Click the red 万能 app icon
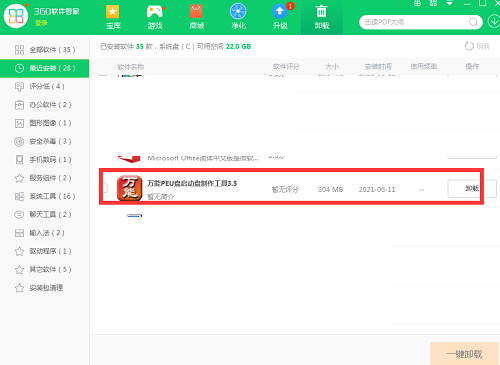This screenshot has height=365, width=500. 129,188
